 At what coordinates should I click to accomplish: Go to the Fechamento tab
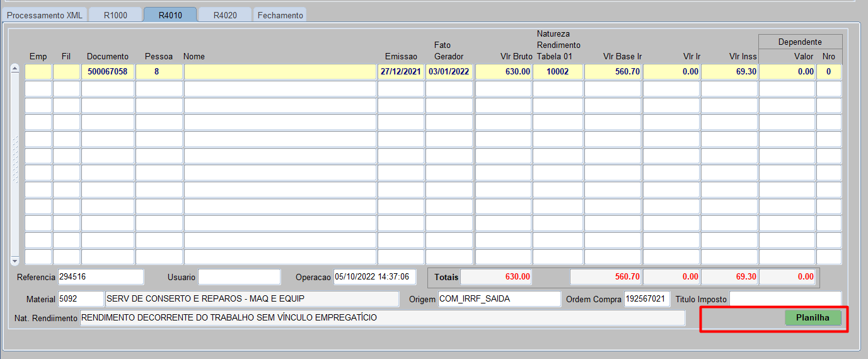280,15
